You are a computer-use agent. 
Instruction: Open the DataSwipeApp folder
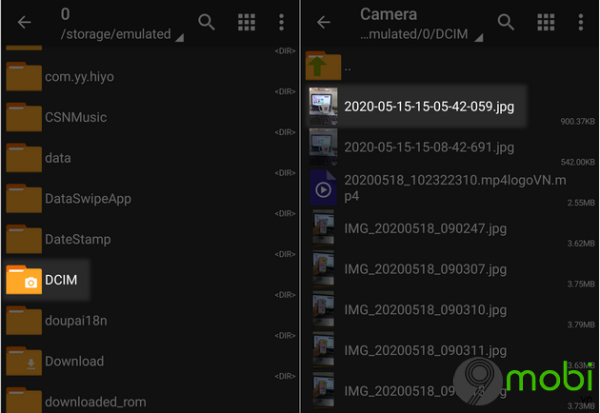(87, 198)
